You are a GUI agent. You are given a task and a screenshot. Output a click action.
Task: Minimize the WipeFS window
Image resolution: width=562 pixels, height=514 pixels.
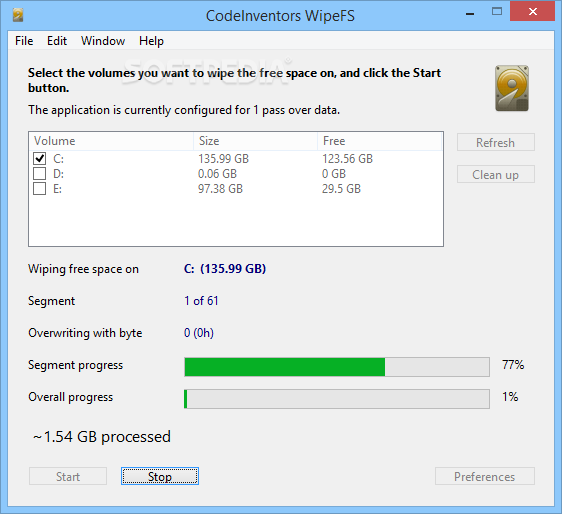point(470,14)
